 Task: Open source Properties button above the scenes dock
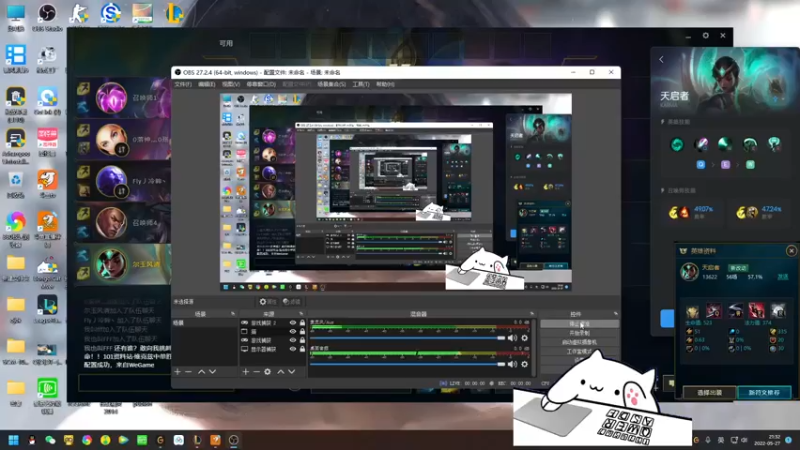267,302
